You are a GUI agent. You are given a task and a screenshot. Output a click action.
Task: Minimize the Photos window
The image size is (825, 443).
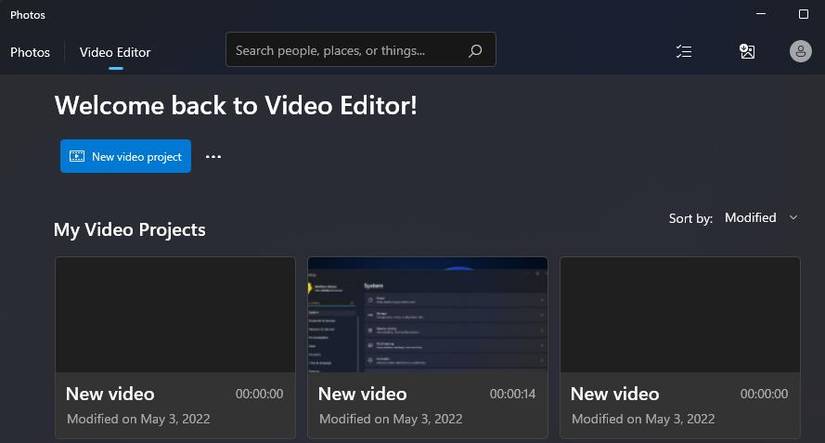(x=761, y=14)
